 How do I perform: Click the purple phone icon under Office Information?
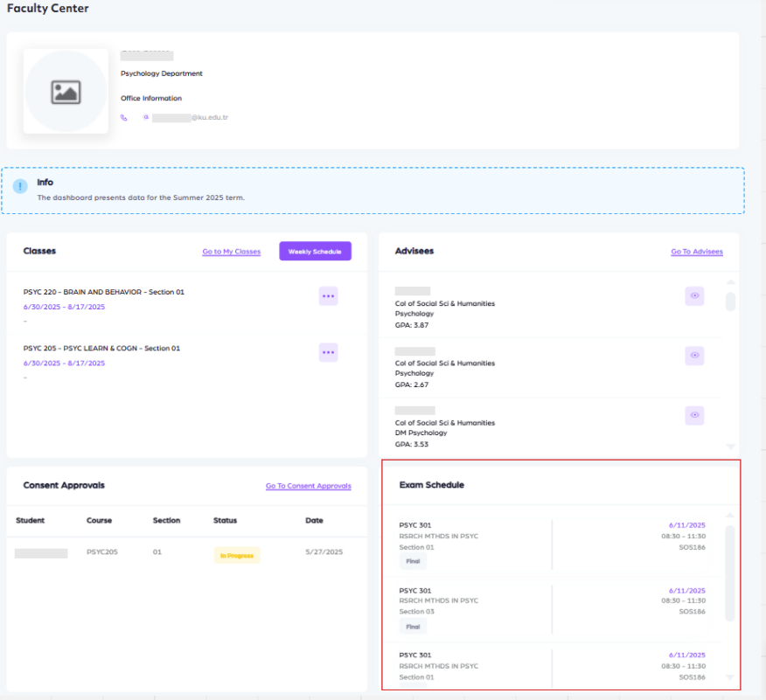(x=124, y=117)
